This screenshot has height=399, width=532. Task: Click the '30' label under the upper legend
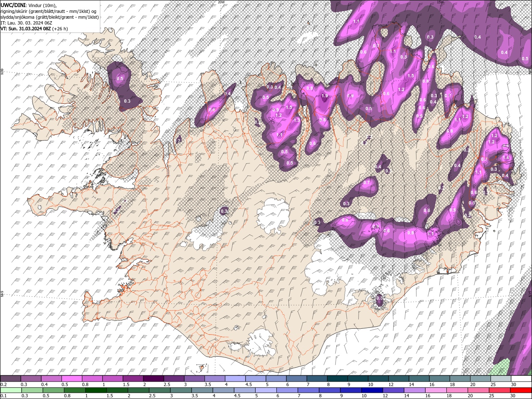(x=514, y=384)
